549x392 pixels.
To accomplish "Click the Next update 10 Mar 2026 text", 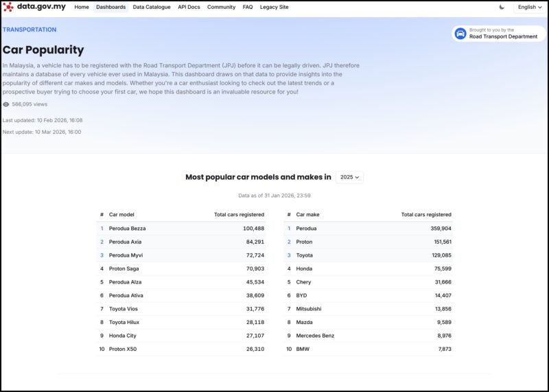I will point(42,132).
